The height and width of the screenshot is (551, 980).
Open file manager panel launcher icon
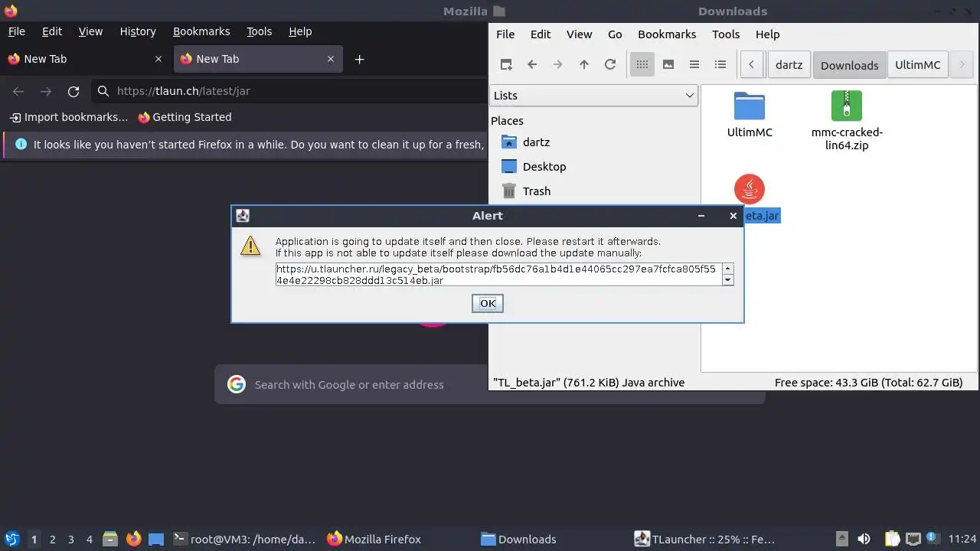(x=110, y=539)
